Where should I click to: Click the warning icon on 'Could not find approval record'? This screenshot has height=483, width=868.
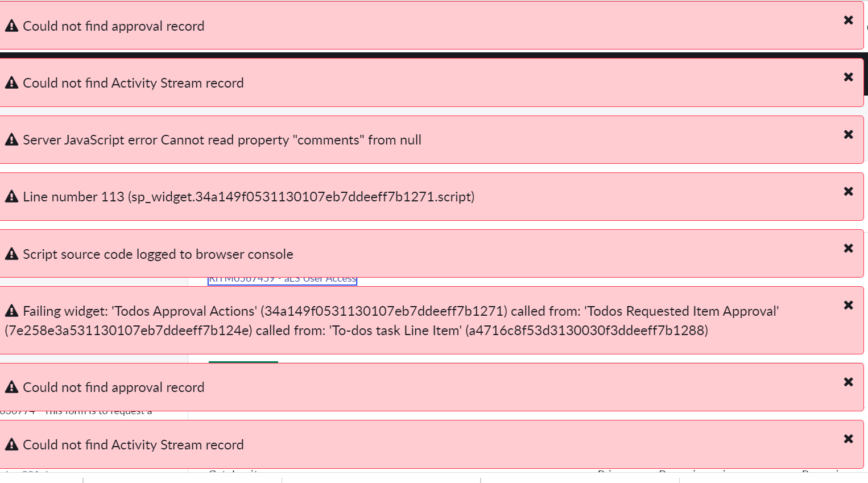[11, 26]
